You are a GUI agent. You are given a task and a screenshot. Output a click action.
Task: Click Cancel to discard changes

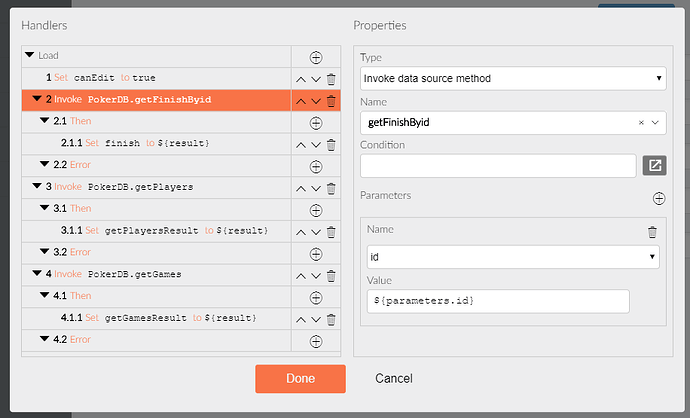point(393,379)
